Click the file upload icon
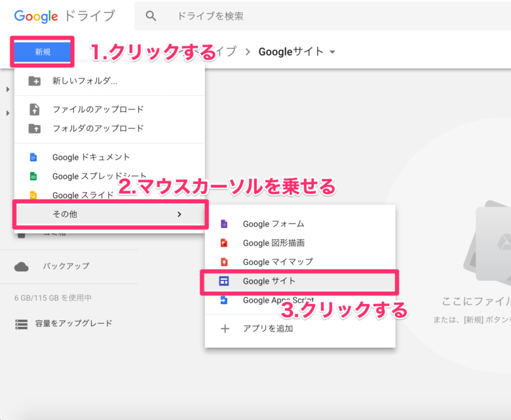Image resolution: width=511 pixels, height=420 pixels. pos(35,109)
